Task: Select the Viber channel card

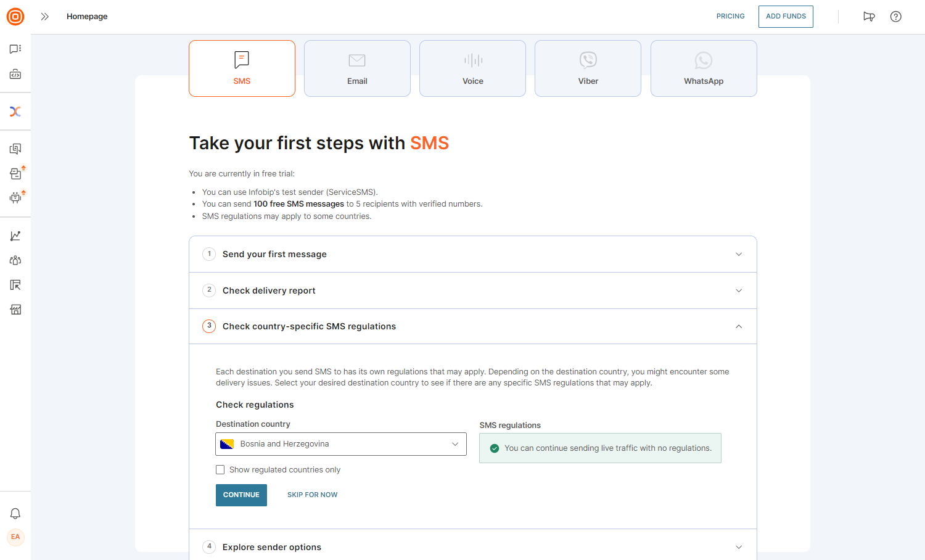Action: click(588, 68)
